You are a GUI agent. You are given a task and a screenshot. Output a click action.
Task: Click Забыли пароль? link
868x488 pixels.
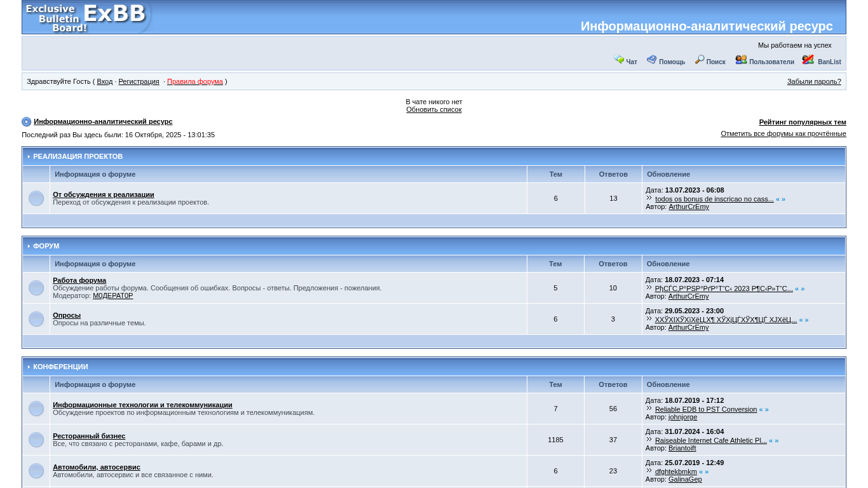(814, 81)
